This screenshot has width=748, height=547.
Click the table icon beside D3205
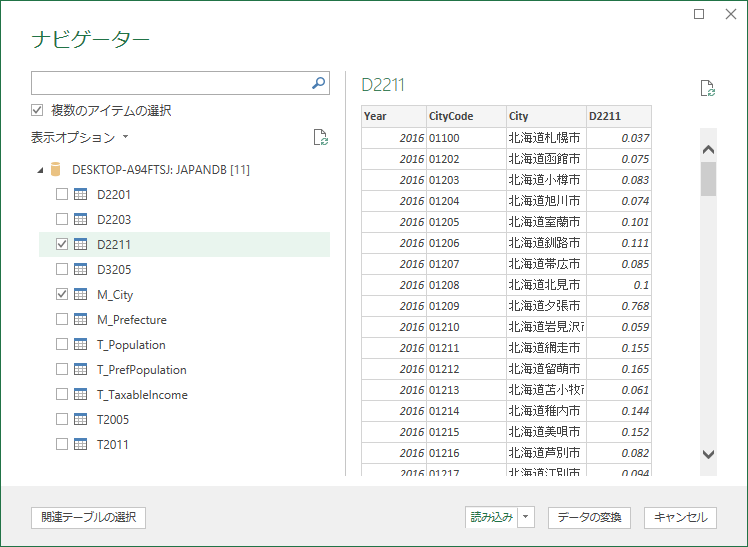[81, 270]
